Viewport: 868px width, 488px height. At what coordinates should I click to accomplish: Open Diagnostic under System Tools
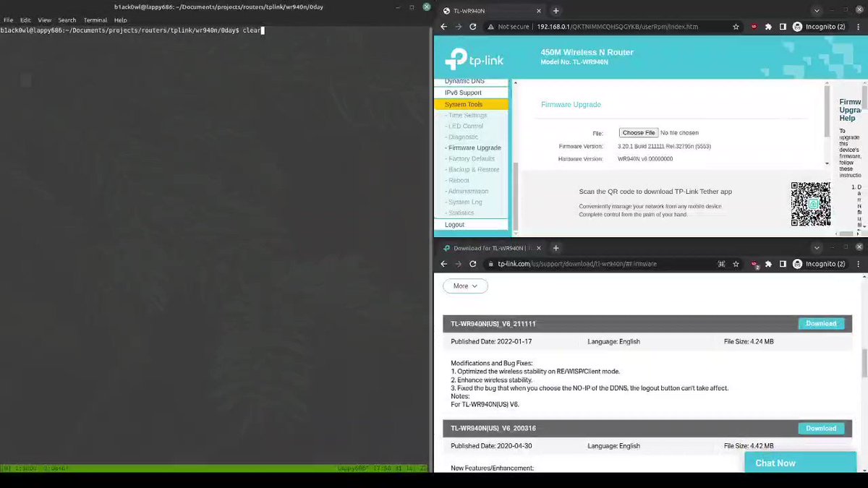[x=462, y=137]
